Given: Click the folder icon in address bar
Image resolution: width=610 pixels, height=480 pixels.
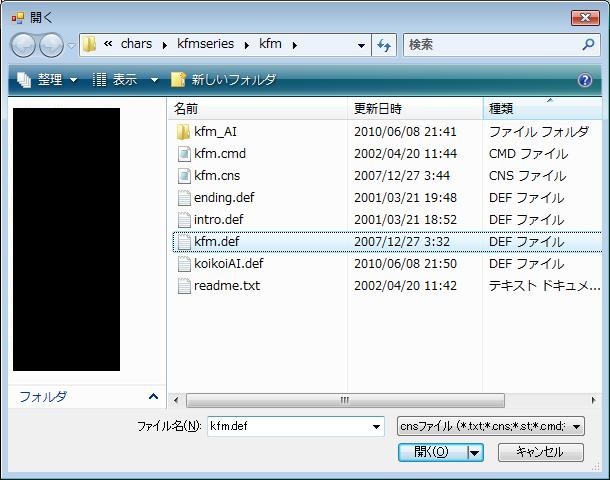Looking at the screenshot, I should pos(89,44).
